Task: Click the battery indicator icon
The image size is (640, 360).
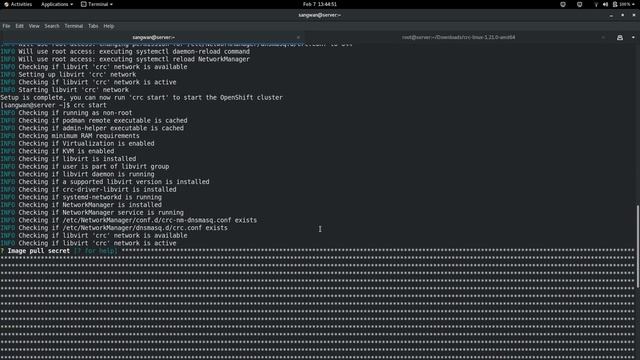Action: point(615,4)
